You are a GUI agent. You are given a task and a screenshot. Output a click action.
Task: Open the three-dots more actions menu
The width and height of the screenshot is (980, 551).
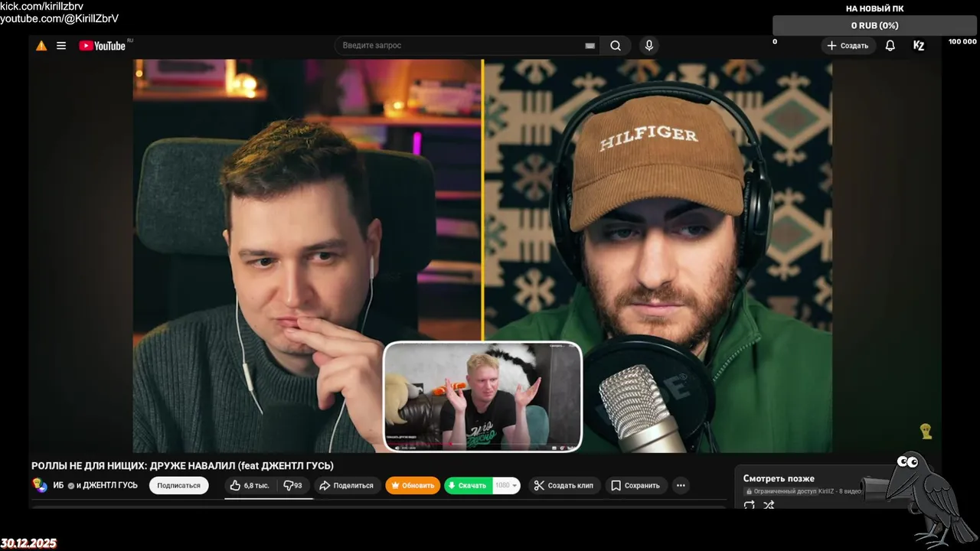(681, 485)
